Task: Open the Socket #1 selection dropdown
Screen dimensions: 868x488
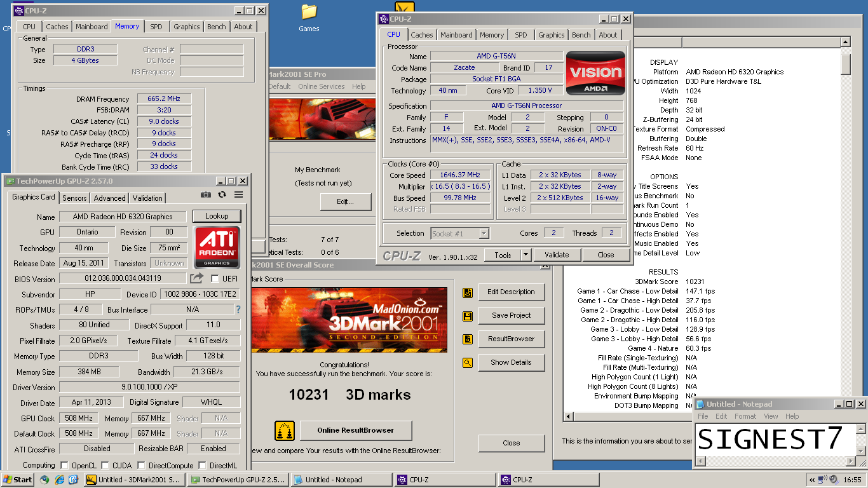Action: pyautogui.click(x=484, y=234)
